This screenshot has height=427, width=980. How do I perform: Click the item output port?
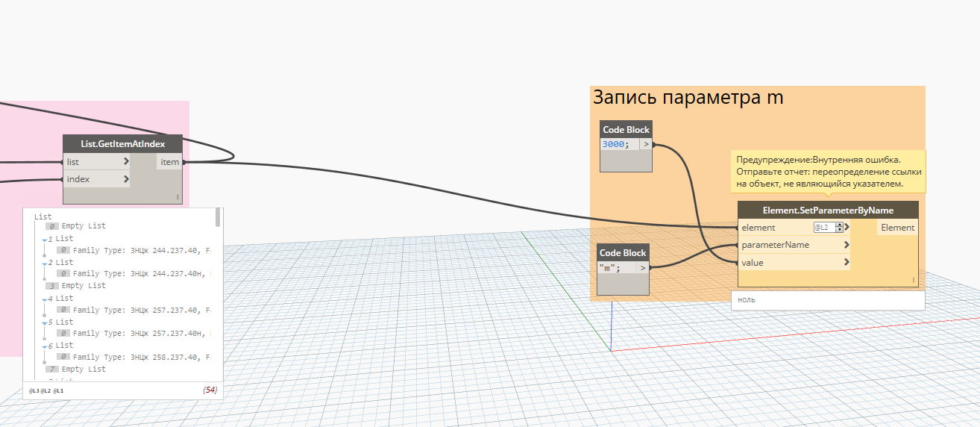[x=169, y=161]
